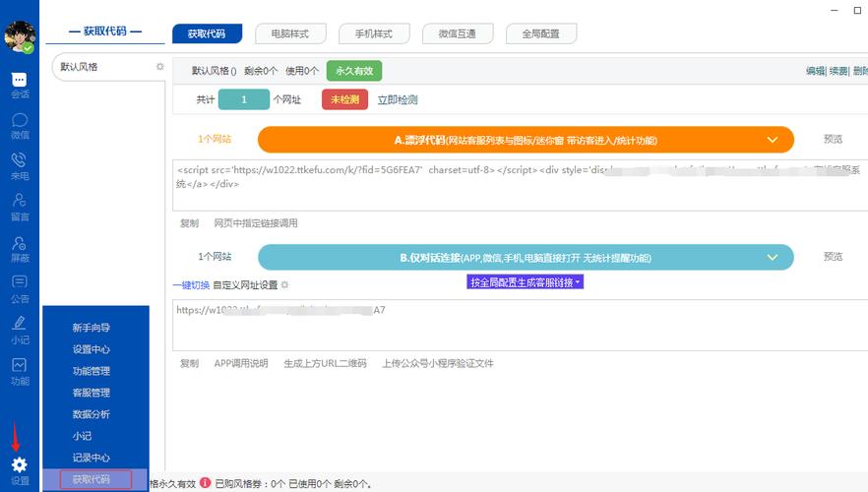
Task: Click 预览 beside the dialog link bar
Action: pyautogui.click(x=834, y=256)
